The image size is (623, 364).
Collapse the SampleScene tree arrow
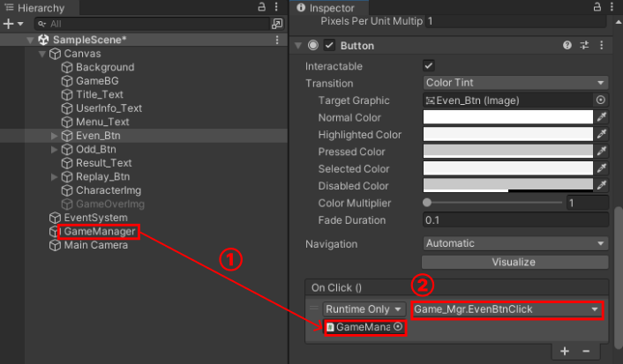pos(30,40)
